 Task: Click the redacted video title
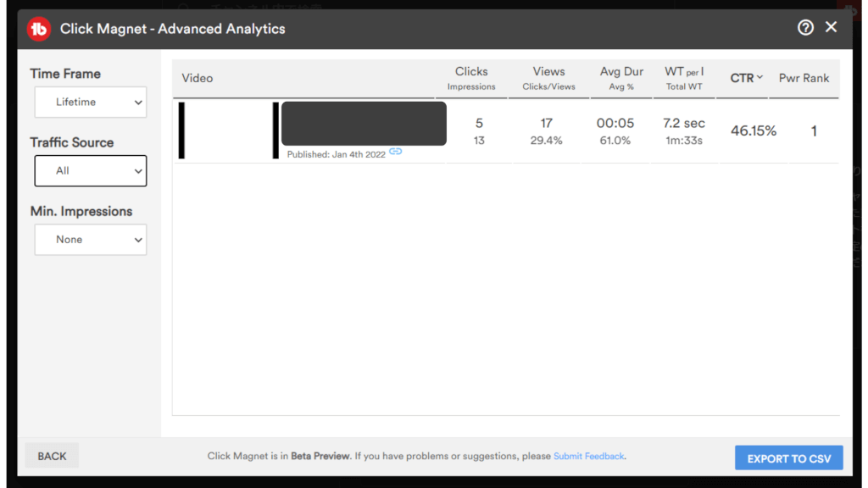[x=364, y=124]
